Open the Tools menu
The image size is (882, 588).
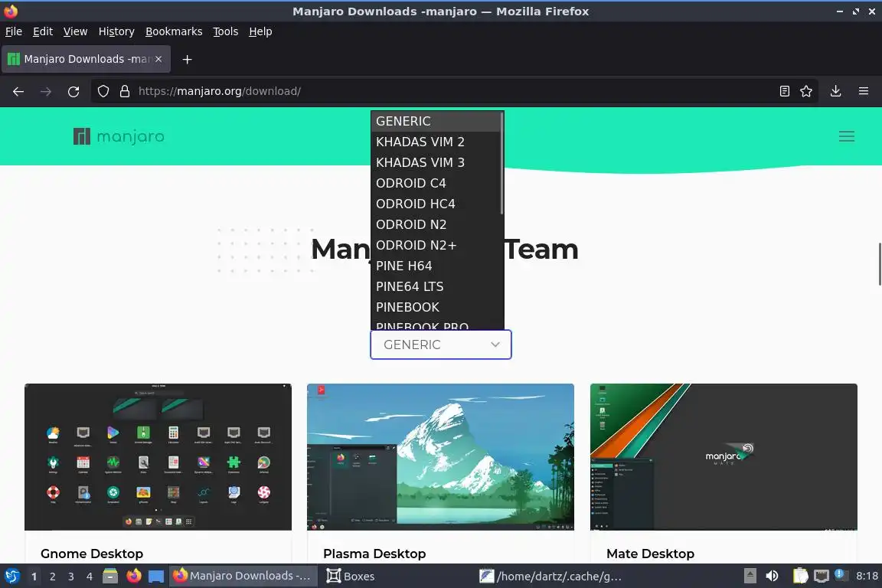(226, 31)
